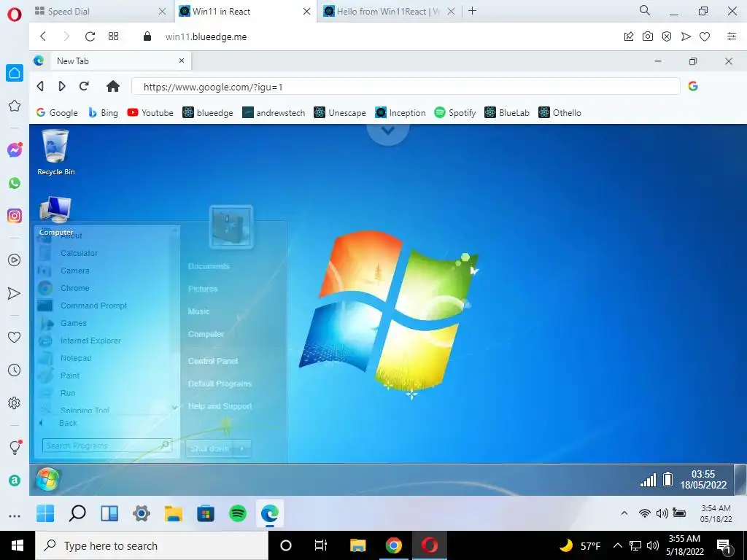The image size is (747, 560).
Task: Open Opera Speed Dial grid button
Action: coord(113,36)
